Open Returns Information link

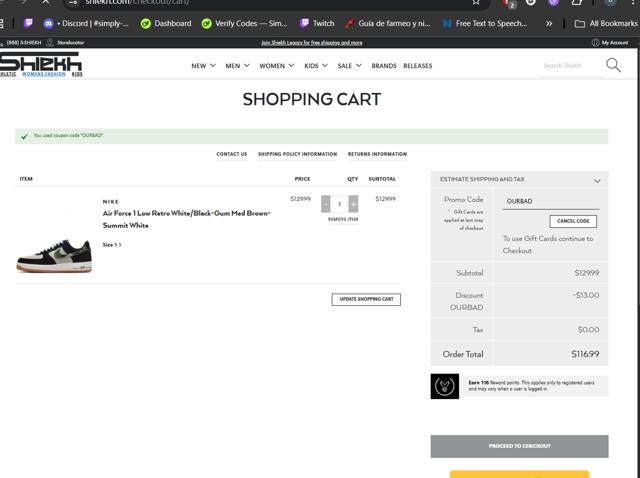click(x=377, y=154)
